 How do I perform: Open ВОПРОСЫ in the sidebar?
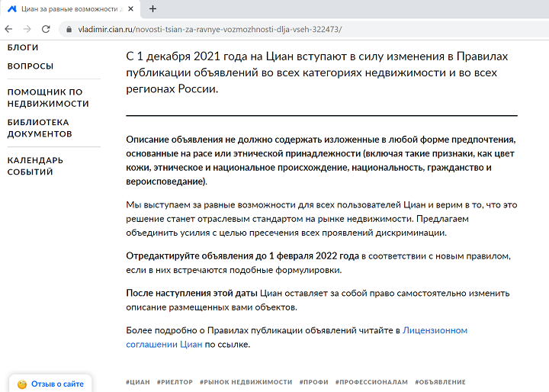30,66
